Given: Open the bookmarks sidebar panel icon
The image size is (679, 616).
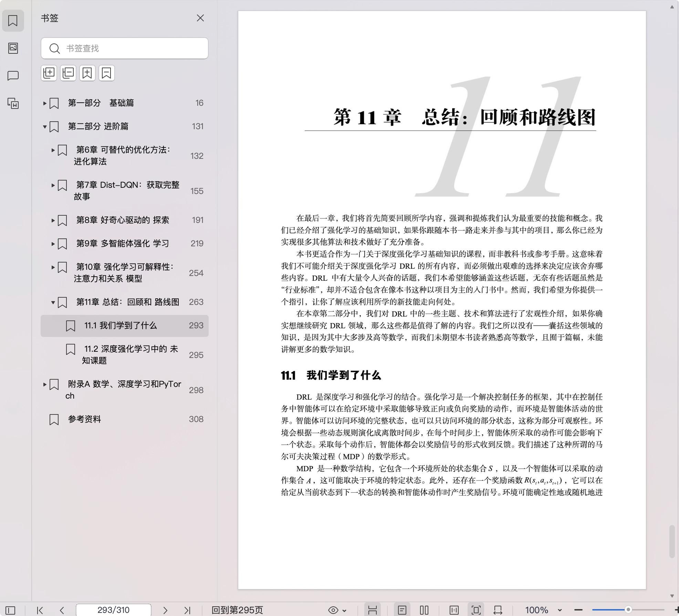Looking at the screenshot, I should point(13,20).
